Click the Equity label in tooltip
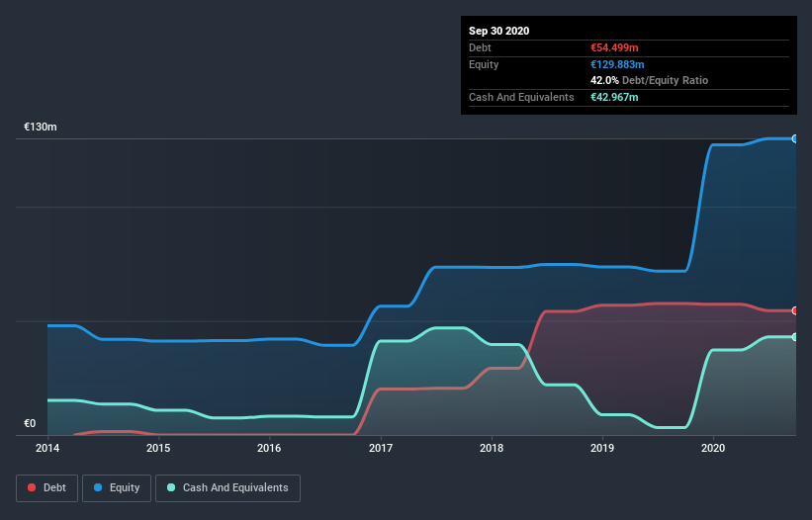The width and height of the screenshot is (812, 520). coord(484,64)
